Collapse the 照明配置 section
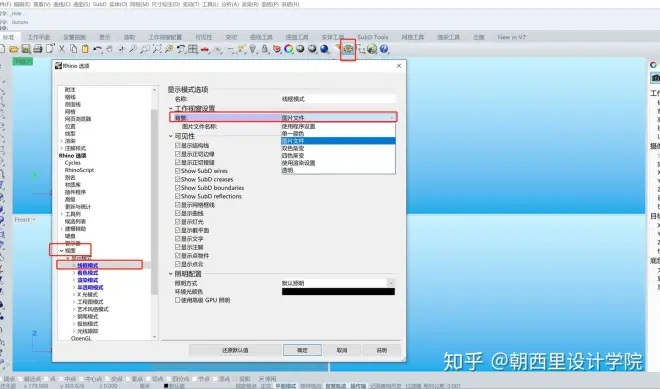Screen dimensions: 660x389 (x=171, y=274)
